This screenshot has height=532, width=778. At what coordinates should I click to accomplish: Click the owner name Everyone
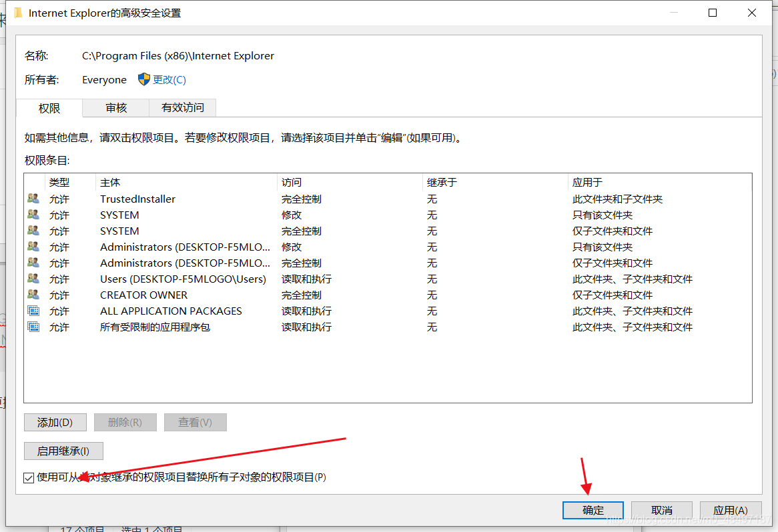(x=104, y=80)
